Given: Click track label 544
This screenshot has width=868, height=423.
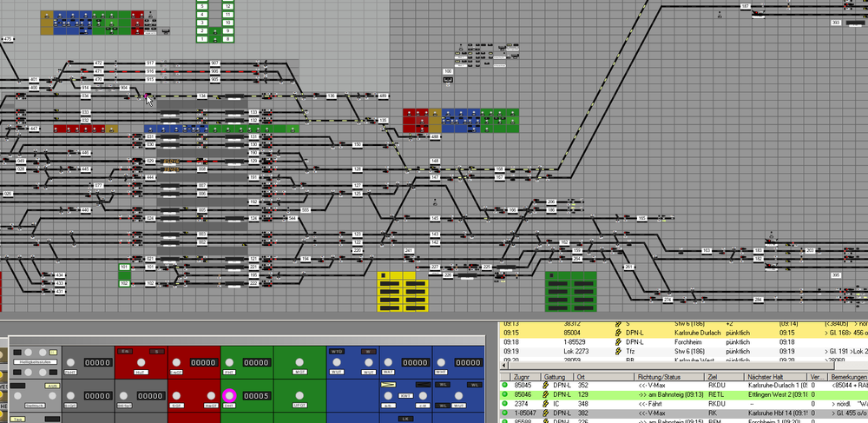Looking at the screenshot, I should 293,218.
